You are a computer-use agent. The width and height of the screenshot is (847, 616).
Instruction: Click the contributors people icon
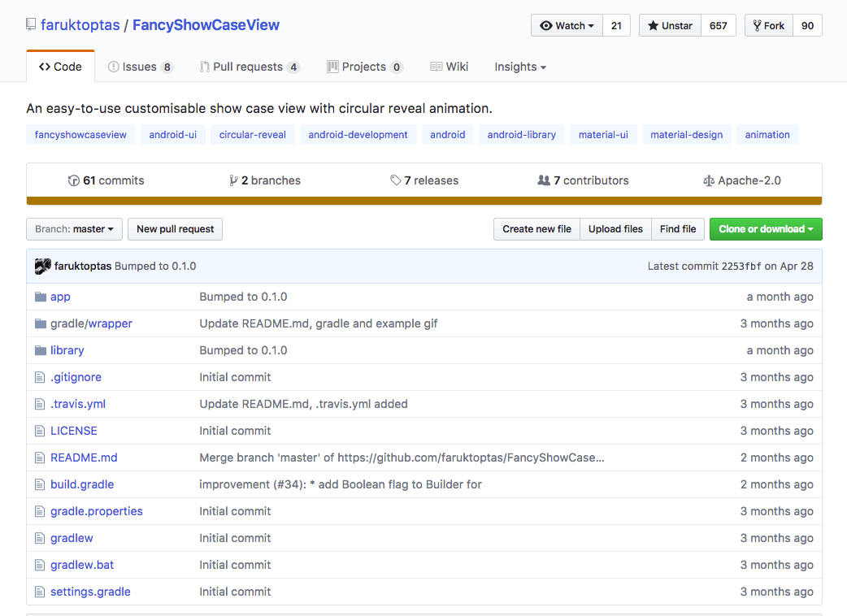point(544,180)
